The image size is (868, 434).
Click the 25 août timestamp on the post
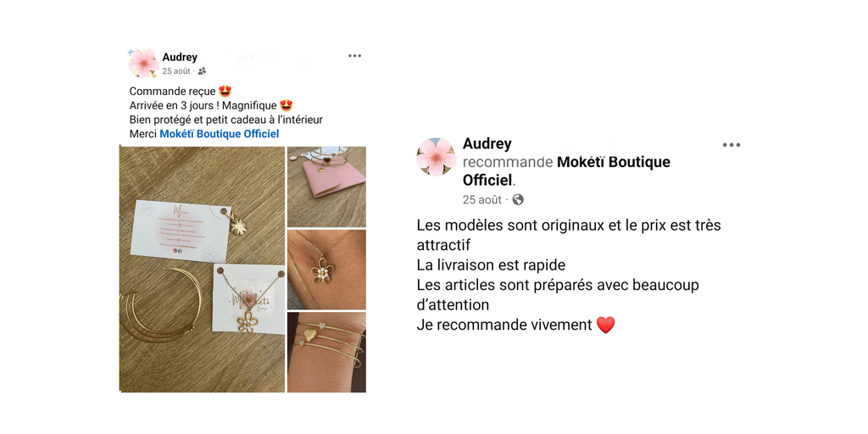pos(176,71)
